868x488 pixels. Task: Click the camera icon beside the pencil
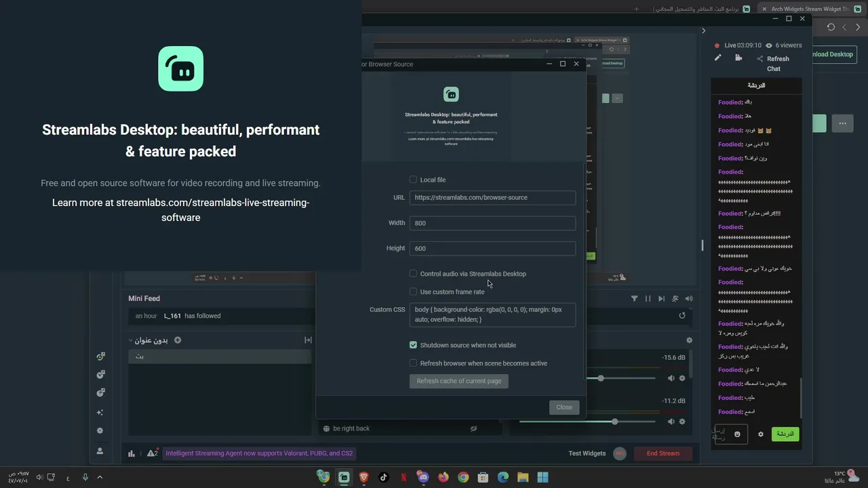click(x=738, y=58)
